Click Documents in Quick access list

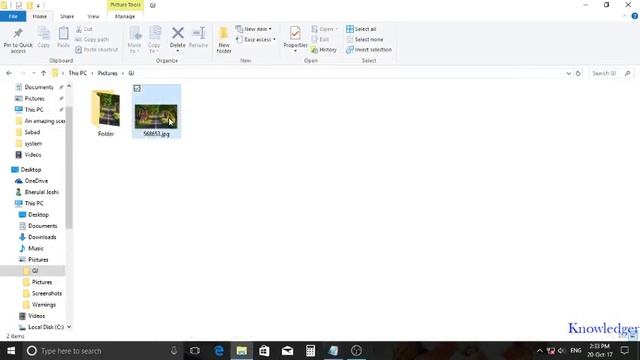(39, 87)
